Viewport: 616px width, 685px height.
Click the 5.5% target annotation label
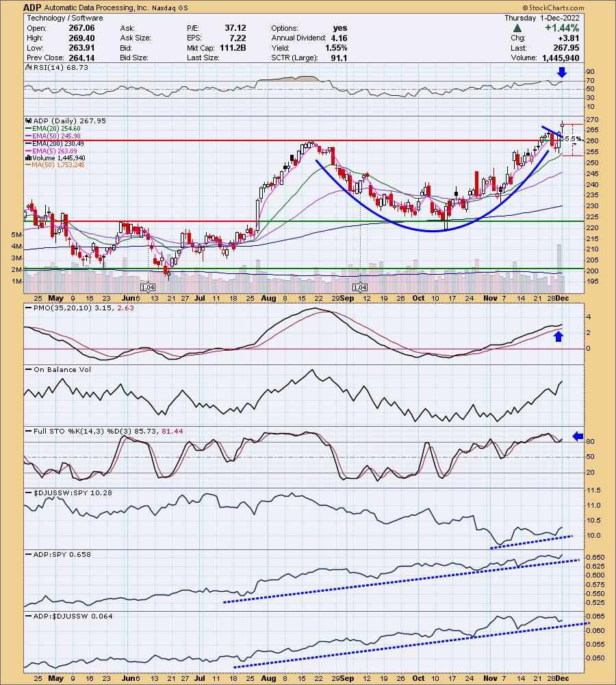[x=572, y=139]
